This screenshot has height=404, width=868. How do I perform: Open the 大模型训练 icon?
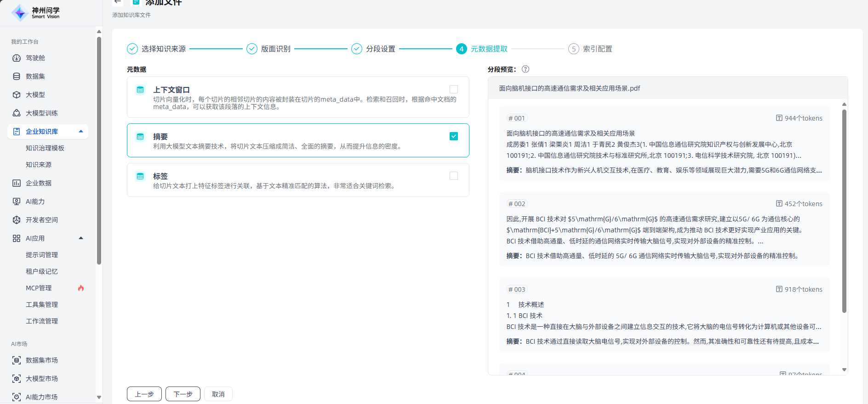coord(17,113)
